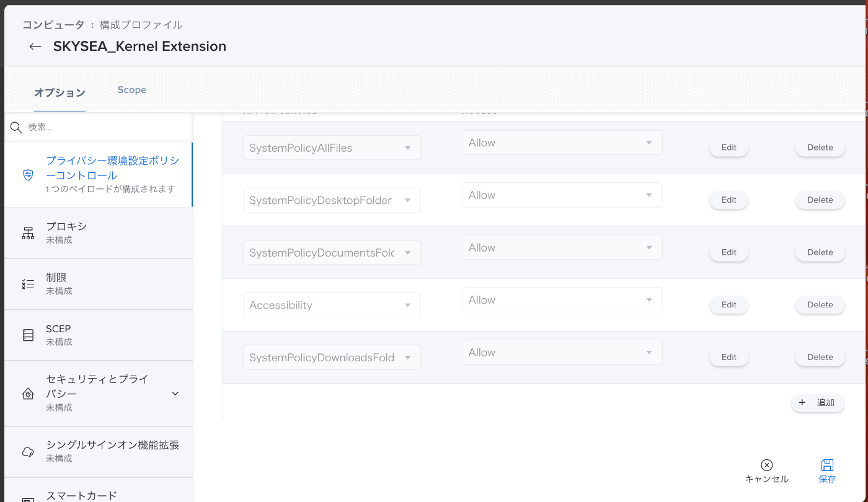Image resolution: width=868 pixels, height=502 pixels.
Task: Select シングルサインオン機能拡張 payload item
Action: click(99, 452)
